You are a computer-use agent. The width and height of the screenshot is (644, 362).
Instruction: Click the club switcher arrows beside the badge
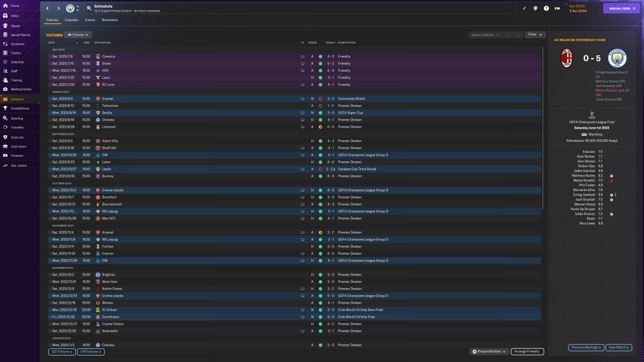(x=77, y=9)
